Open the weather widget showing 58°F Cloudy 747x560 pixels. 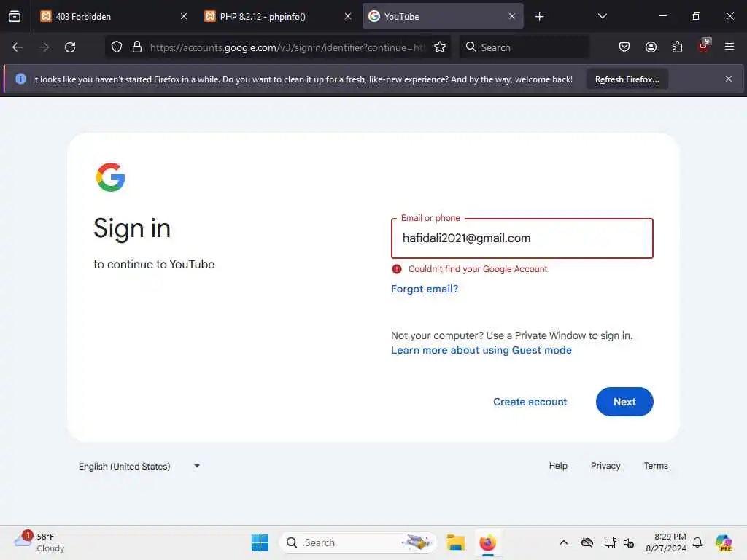point(39,542)
